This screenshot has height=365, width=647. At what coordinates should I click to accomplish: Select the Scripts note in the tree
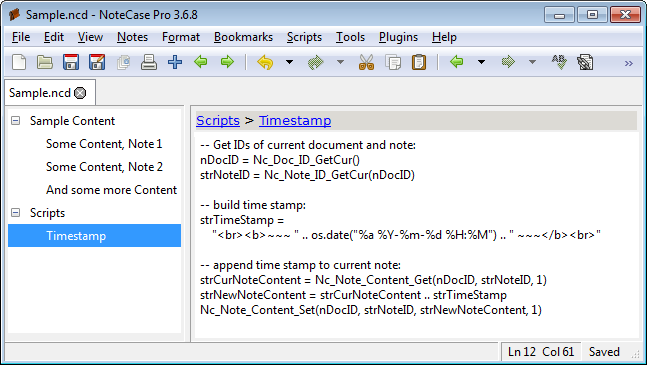pos(47,213)
